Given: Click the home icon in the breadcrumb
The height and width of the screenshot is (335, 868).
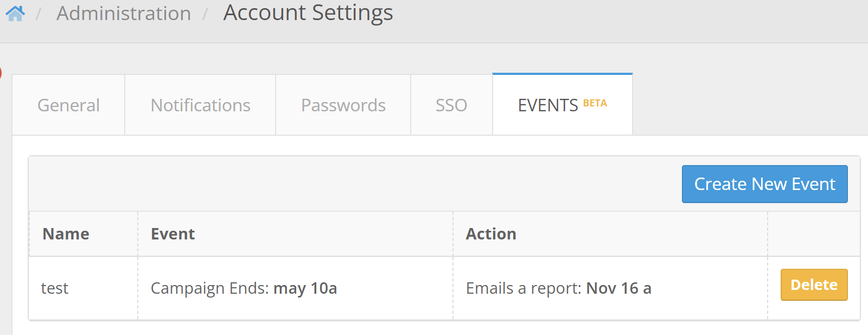Looking at the screenshot, I should pos(15,14).
